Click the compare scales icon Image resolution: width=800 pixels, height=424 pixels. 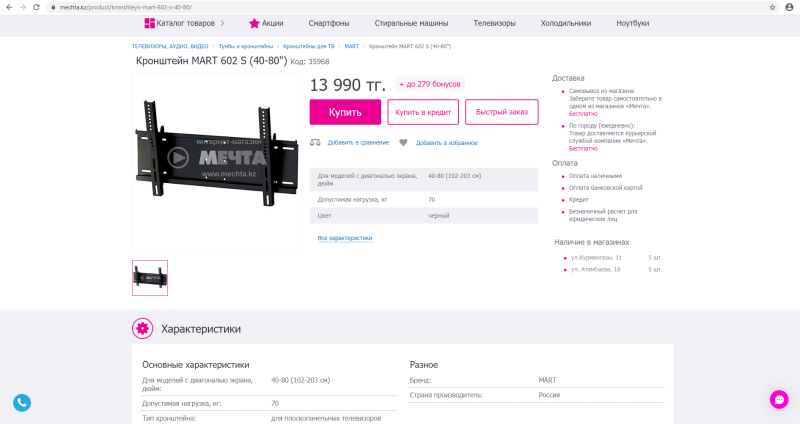point(315,142)
